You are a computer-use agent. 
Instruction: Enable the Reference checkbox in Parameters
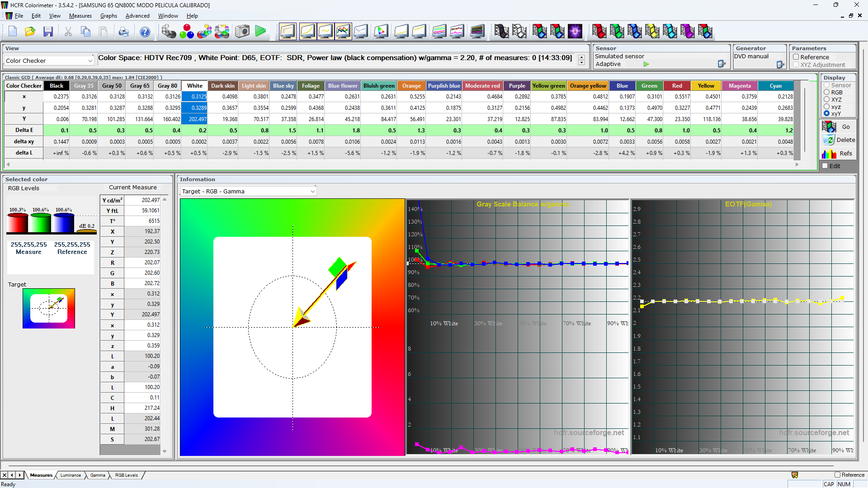click(796, 57)
